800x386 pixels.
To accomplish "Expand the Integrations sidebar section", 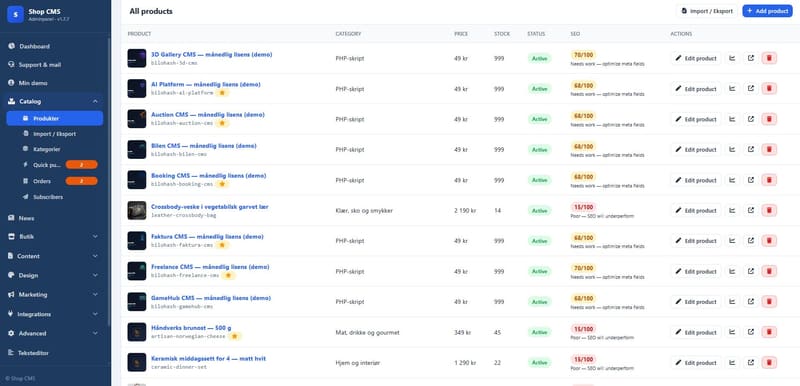I will pyautogui.click(x=55, y=314).
